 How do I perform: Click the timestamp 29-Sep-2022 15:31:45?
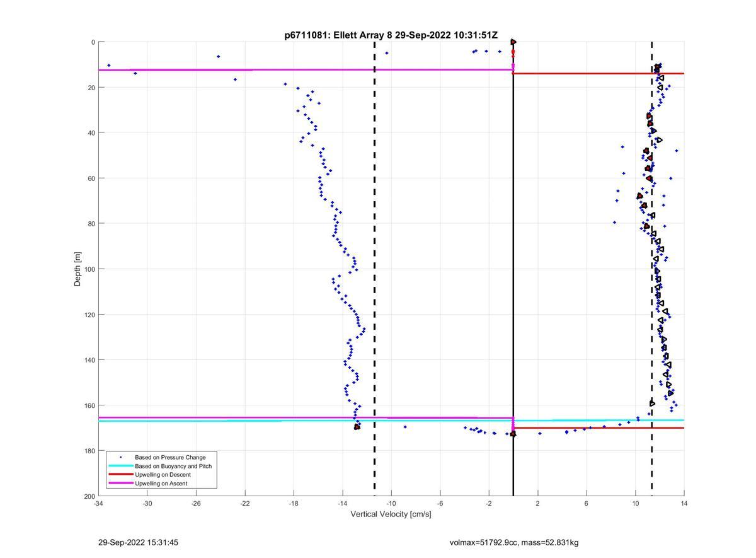click(x=138, y=542)
